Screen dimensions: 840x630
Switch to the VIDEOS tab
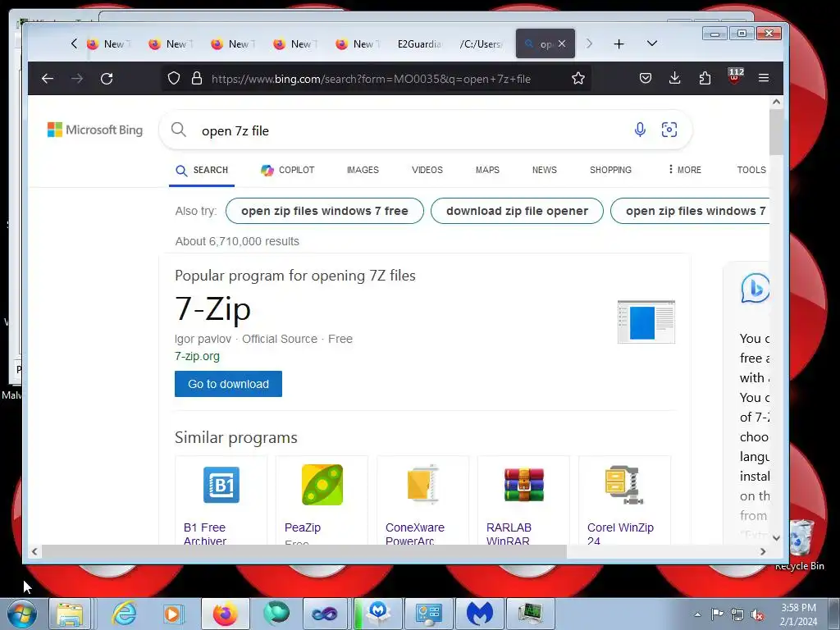[x=427, y=170]
